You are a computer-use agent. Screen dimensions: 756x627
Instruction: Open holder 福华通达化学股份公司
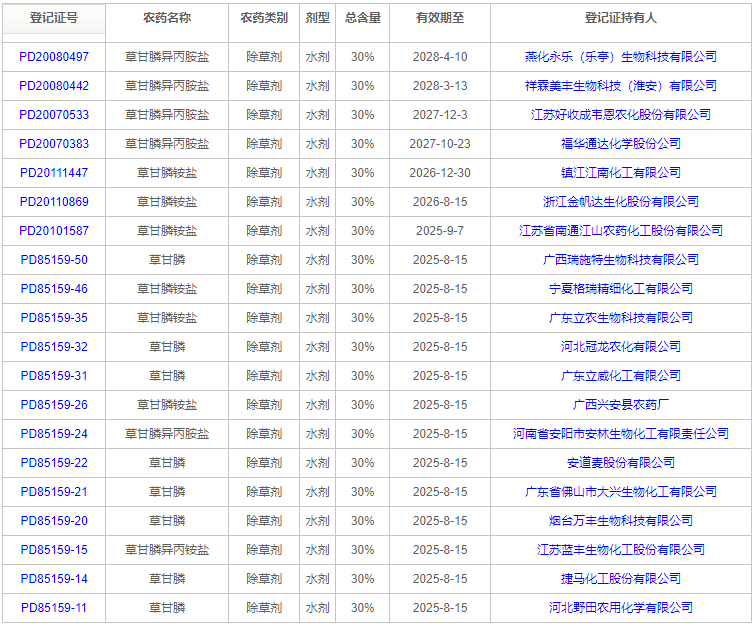click(x=621, y=144)
